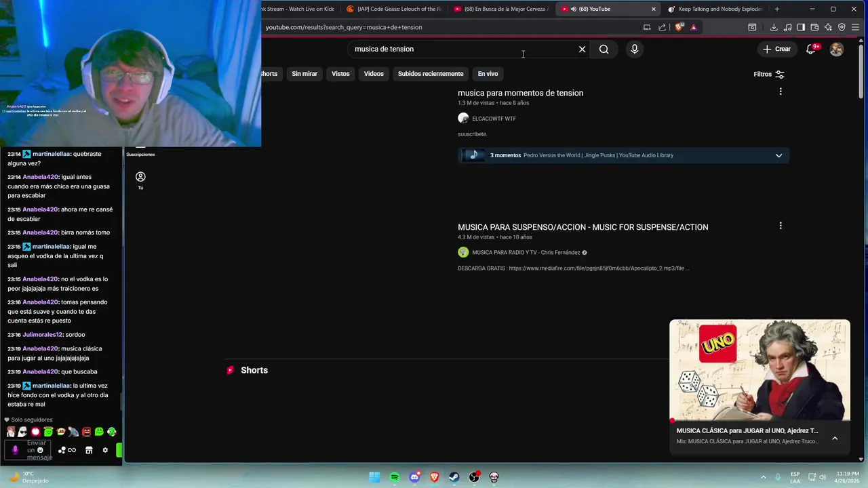Open browser downloads icon
The width and height of the screenshot is (868, 488).
[x=774, y=27]
